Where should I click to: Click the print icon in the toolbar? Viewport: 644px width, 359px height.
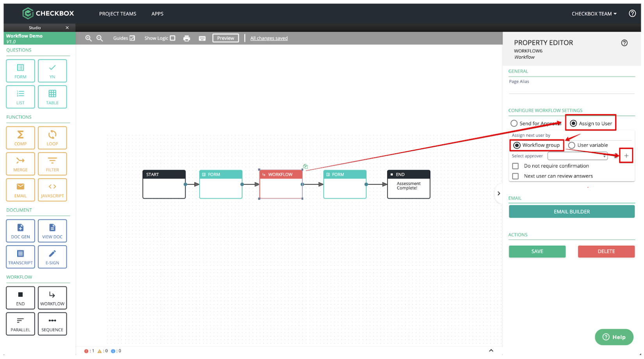187,38
